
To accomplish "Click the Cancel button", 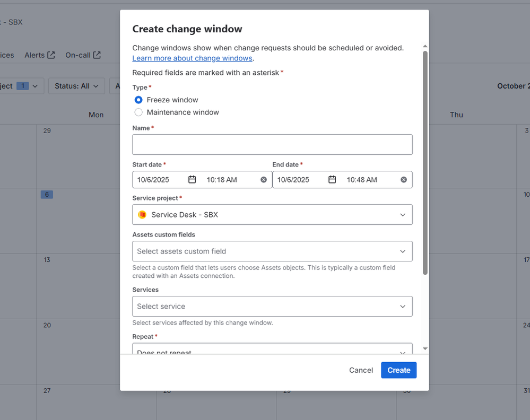I will (x=361, y=370).
